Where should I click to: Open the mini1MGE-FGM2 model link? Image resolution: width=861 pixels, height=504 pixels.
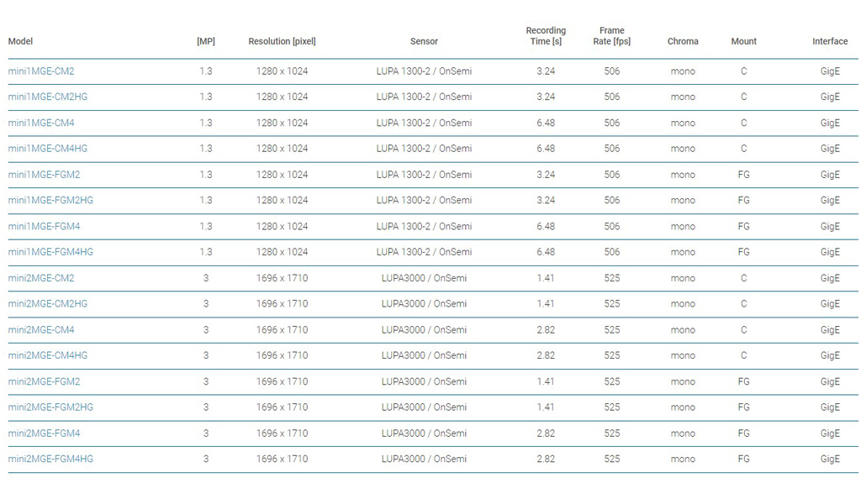click(x=44, y=175)
